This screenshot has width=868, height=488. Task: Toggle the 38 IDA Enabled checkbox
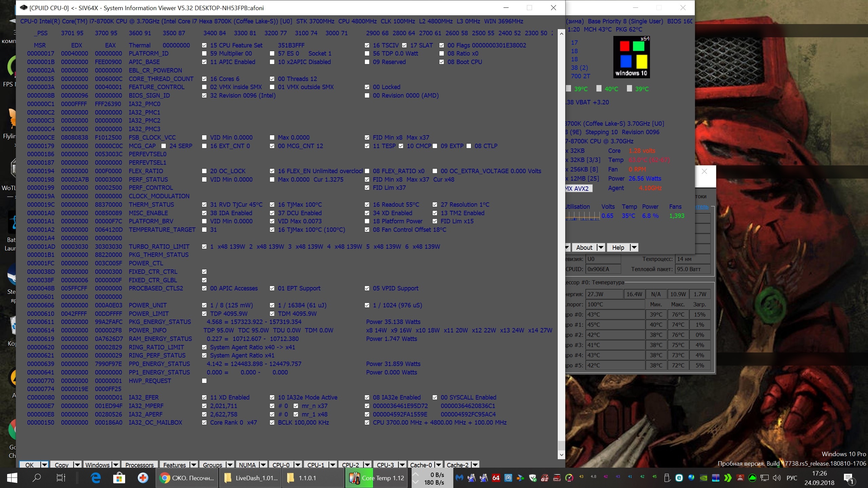[204, 213]
